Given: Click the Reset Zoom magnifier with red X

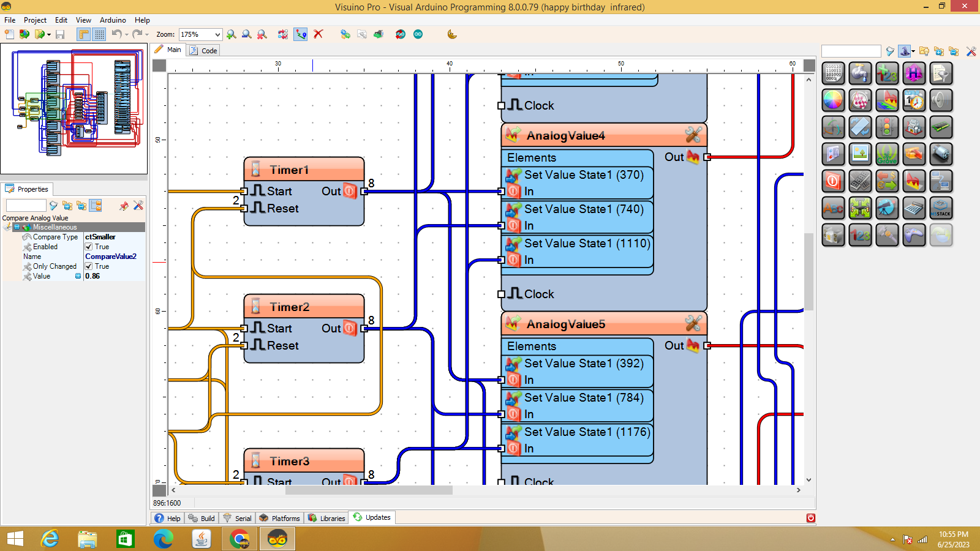Looking at the screenshot, I should [x=262, y=34].
